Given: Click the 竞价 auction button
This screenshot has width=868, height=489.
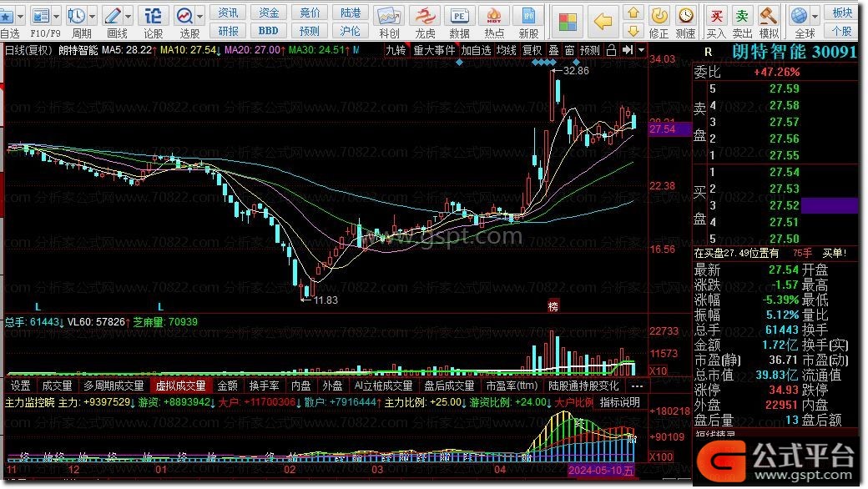Looking at the screenshot, I should 310,13.
